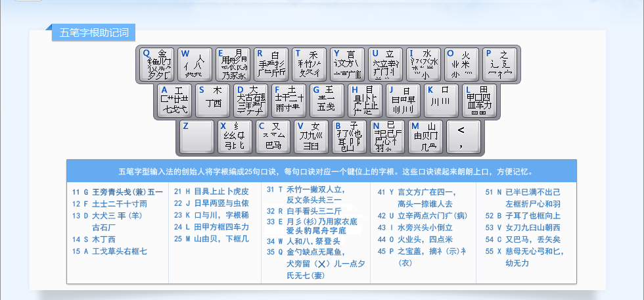Viewport: 644px width, 300px height.
Task: Click the P key with 之 radical
Action: [499, 64]
